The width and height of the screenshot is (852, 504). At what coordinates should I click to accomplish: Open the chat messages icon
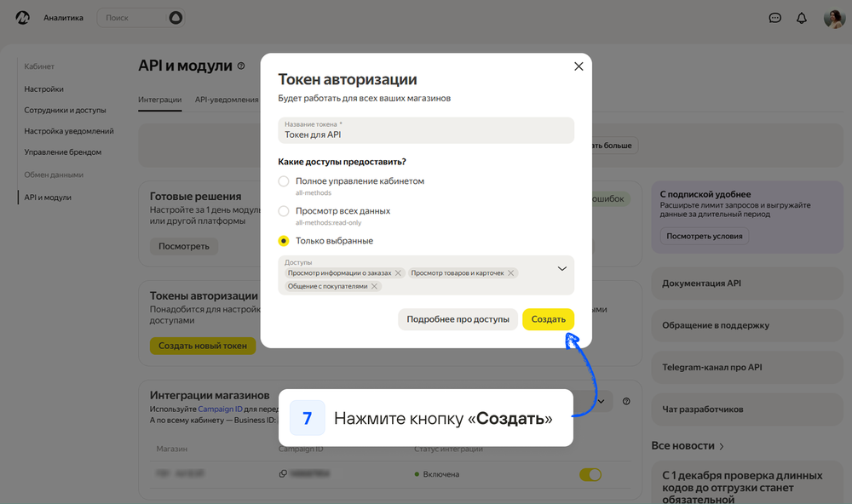[774, 18]
